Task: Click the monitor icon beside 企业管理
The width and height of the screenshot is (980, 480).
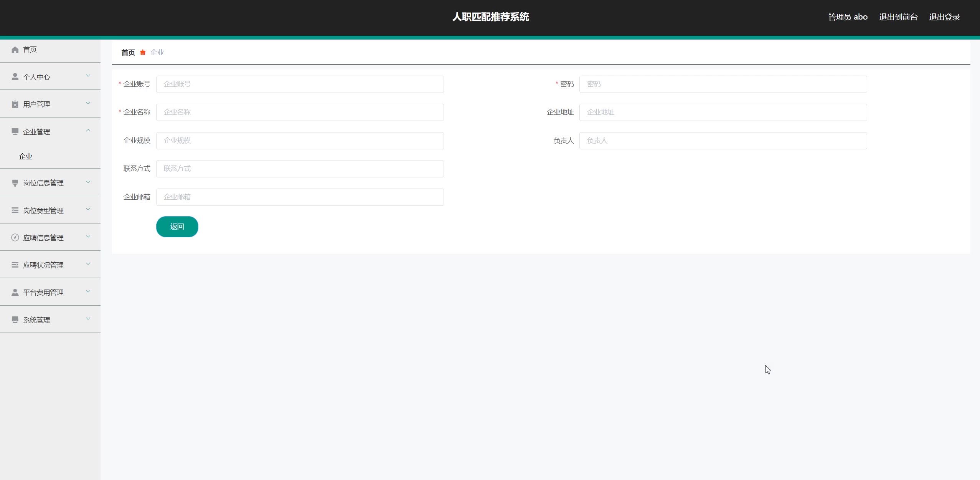Action: click(15, 132)
